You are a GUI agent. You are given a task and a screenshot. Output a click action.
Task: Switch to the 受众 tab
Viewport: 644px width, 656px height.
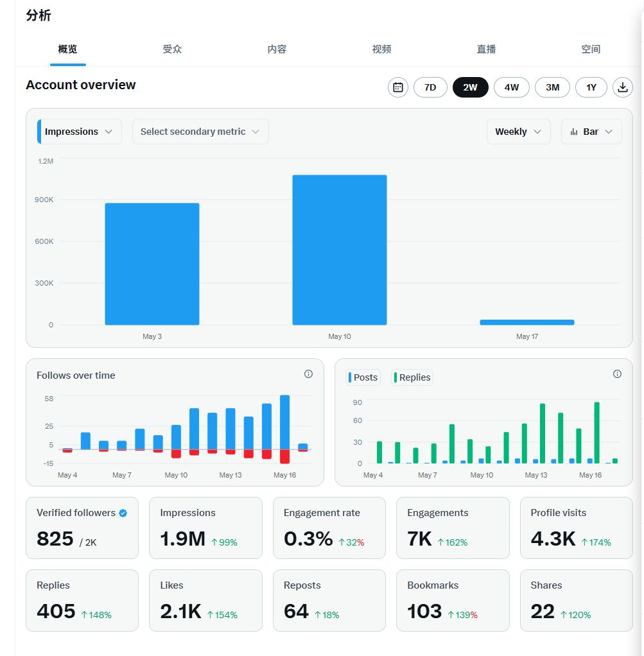(173, 49)
